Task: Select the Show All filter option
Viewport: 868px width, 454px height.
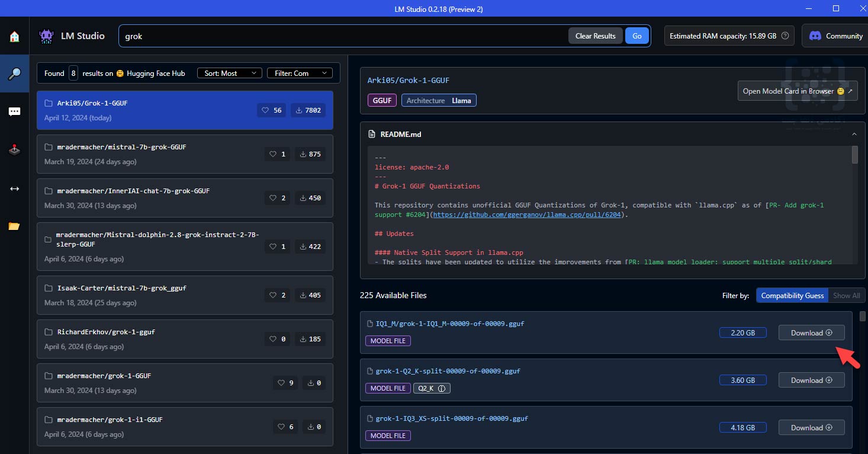Action: coord(847,295)
